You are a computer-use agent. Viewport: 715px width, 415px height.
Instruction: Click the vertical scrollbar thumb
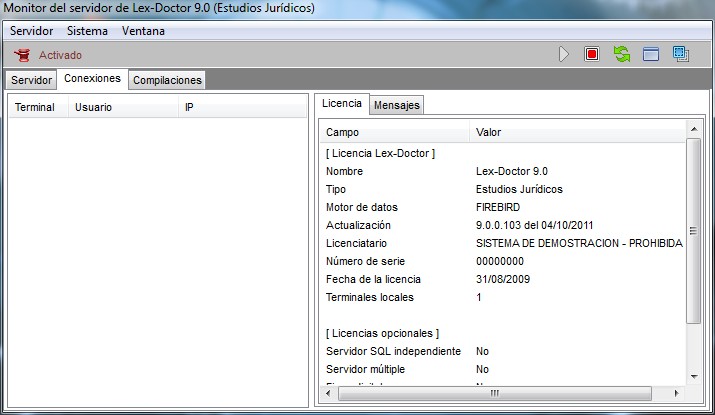694,231
